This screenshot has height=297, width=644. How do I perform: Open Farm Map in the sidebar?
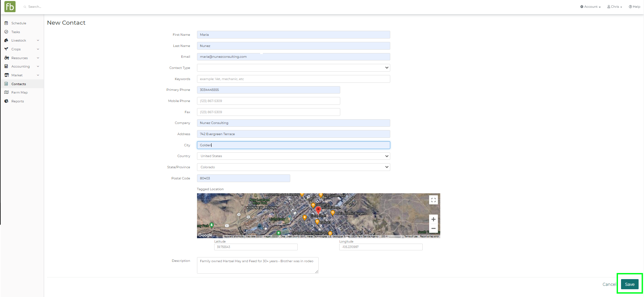20,93
